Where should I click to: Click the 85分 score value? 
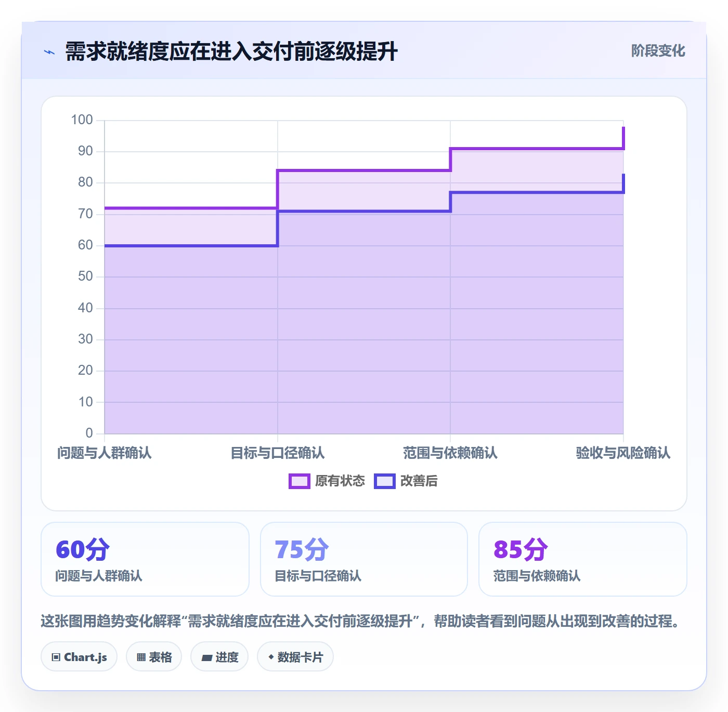pyautogui.click(x=521, y=549)
